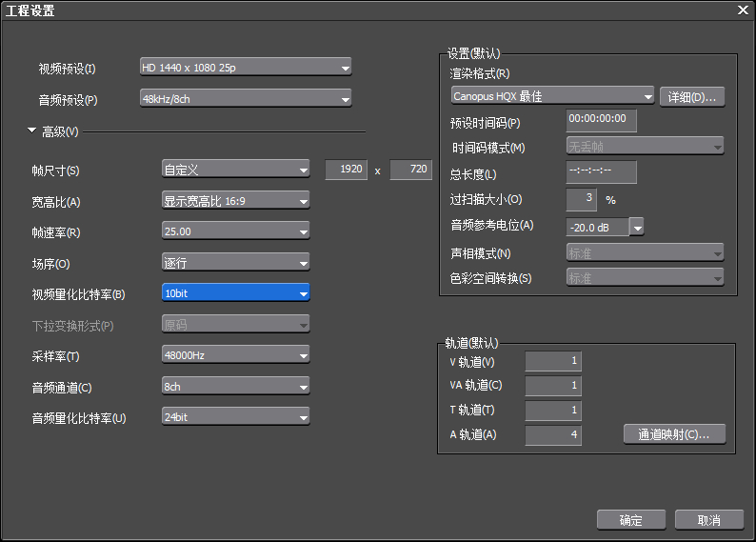Image resolution: width=756 pixels, height=542 pixels.
Task: Close the 工程设置 dialog with X
Action: (x=743, y=10)
